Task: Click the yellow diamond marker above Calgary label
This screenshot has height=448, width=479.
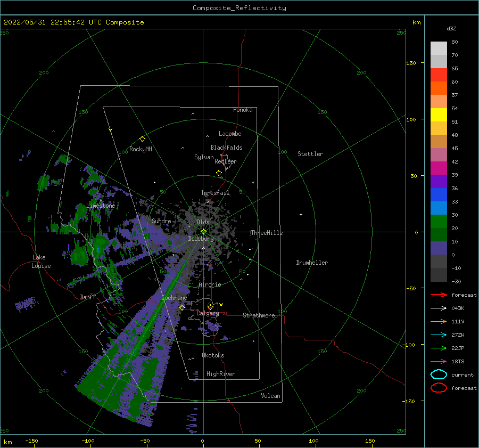Action: [x=210, y=307]
